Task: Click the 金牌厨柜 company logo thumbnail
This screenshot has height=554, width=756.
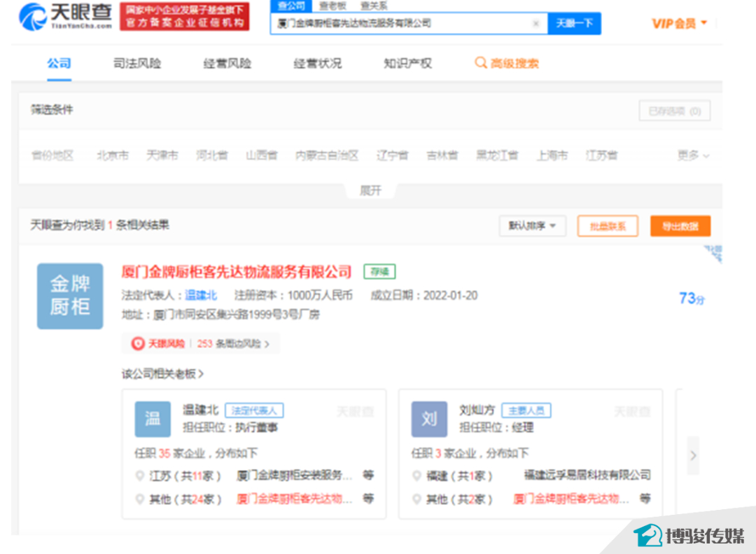Action: (x=70, y=296)
